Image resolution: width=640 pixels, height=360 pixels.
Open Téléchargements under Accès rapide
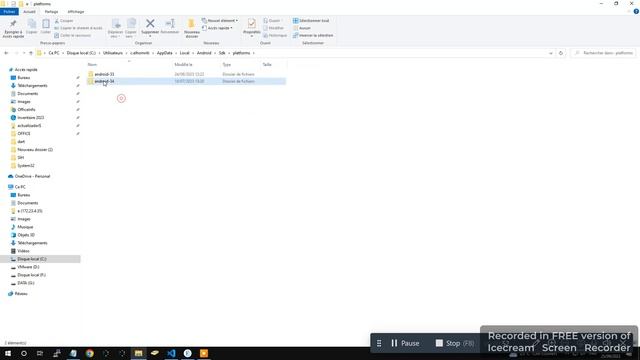pyautogui.click(x=32, y=86)
